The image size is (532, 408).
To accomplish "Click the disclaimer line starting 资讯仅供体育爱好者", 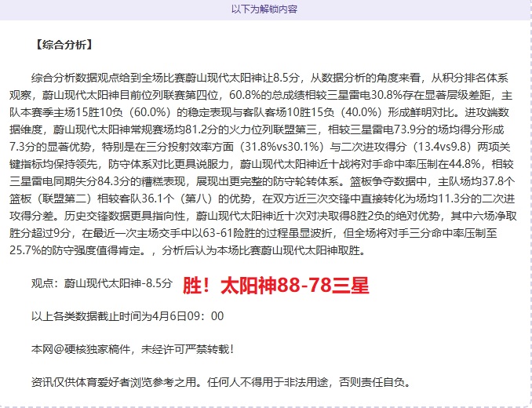I will pyautogui.click(x=221, y=382).
